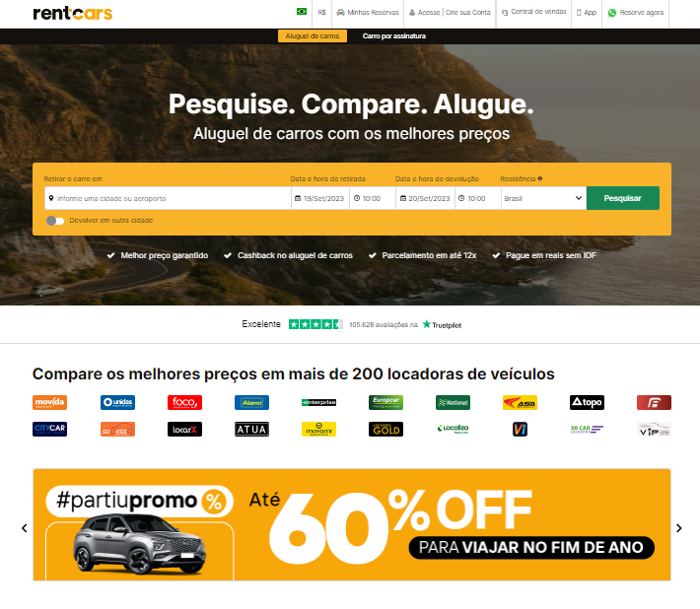Open the R$ currency selector
Image resolution: width=700 pixels, height=609 pixels.
pyautogui.click(x=321, y=13)
